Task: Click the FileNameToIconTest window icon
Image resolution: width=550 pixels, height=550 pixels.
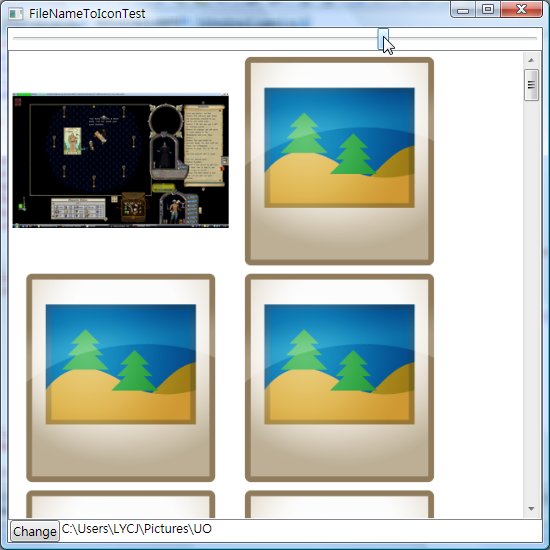Action: click(16, 14)
